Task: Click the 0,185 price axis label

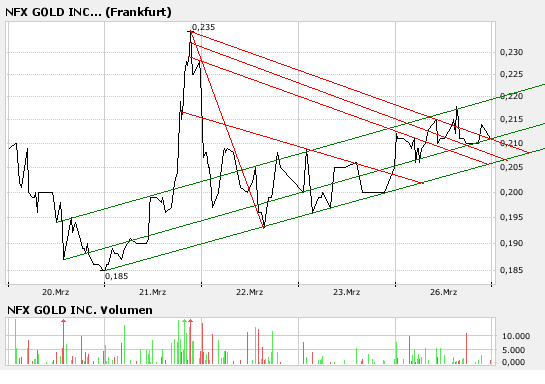Action: coord(511,270)
